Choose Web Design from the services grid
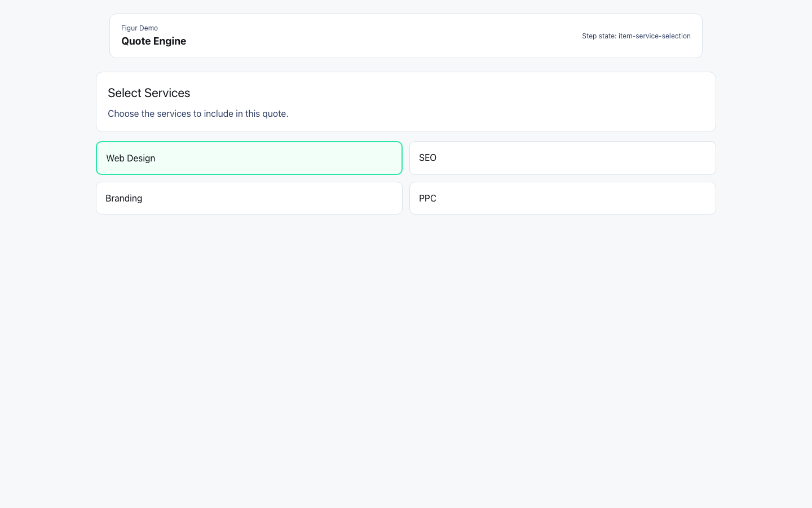Image resolution: width=812 pixels, height=508 pixels. (249, 158)
